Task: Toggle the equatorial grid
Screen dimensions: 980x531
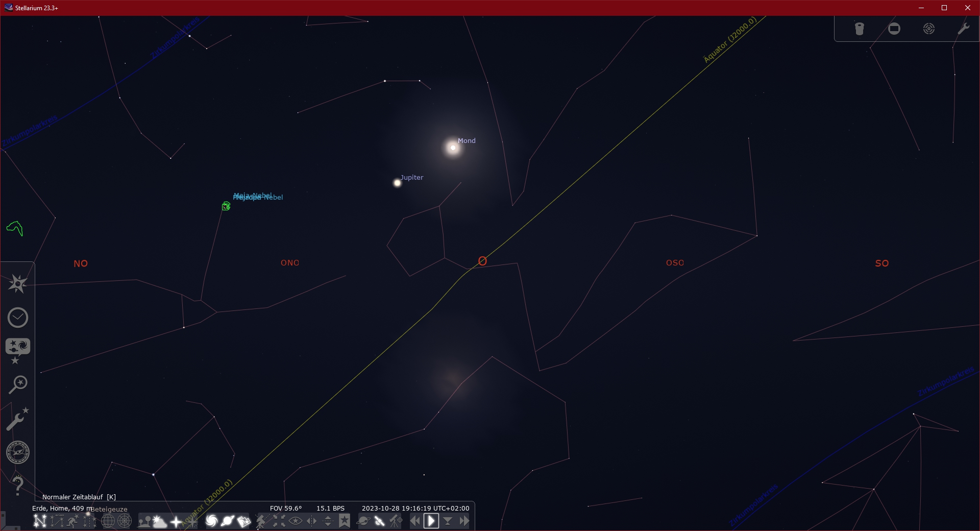Action: (107, 521)
